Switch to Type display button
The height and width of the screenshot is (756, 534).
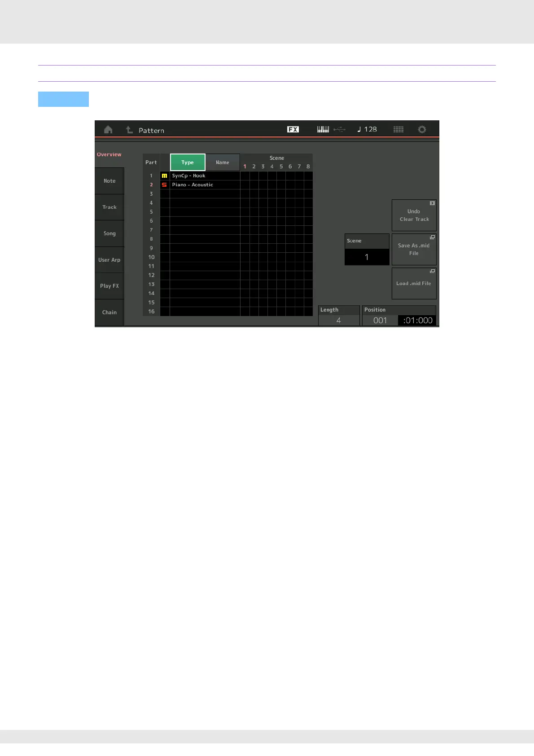tap(188, 163)
